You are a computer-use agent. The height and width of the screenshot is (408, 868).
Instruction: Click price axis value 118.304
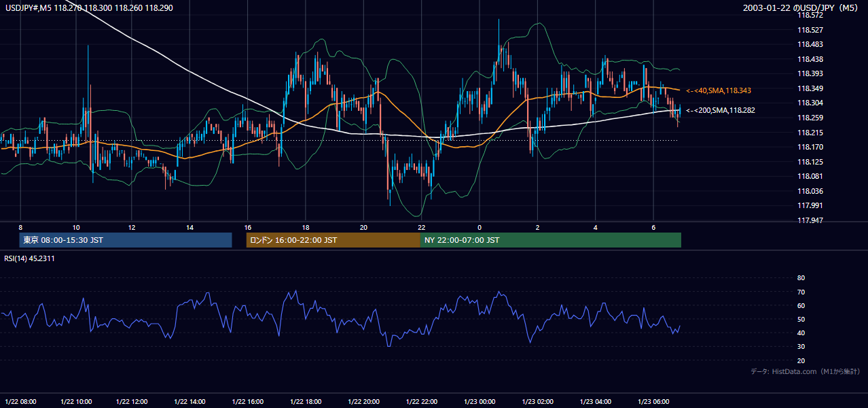click(810, 103)
